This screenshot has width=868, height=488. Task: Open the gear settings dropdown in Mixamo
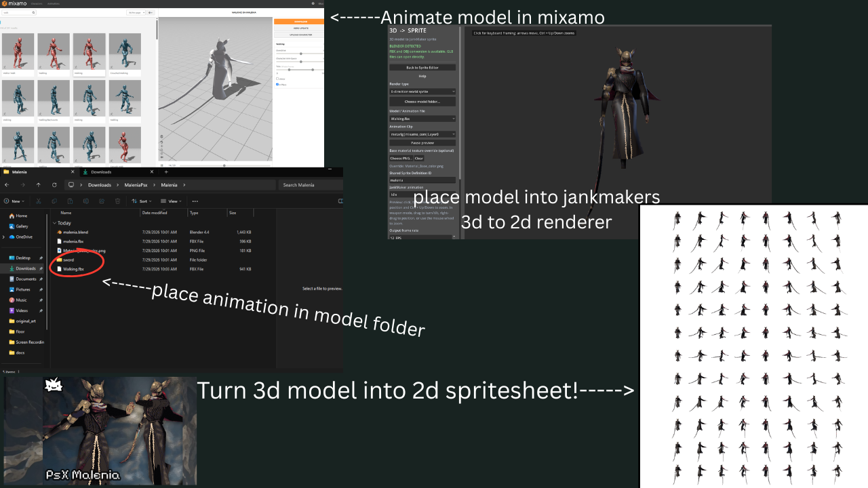coord(151,12)
